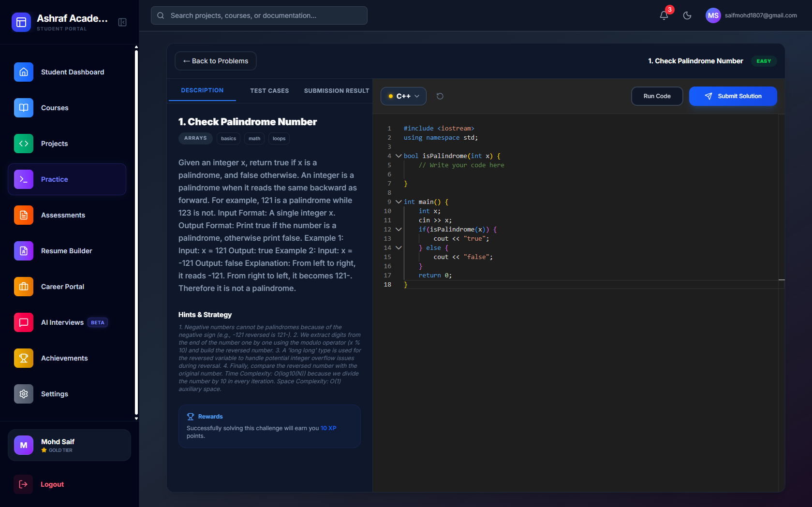Toggle dark mode moon icon
812x507 pixels.
687,15
